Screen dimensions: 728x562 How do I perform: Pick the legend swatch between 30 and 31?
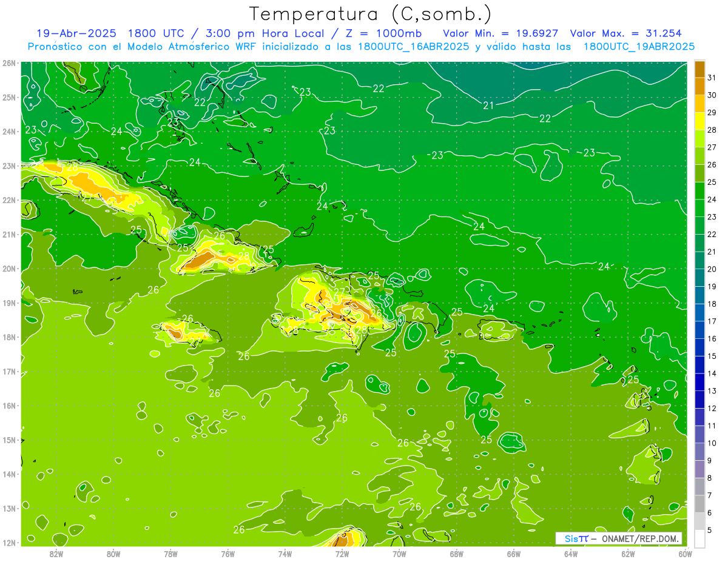tap(699, 86)
